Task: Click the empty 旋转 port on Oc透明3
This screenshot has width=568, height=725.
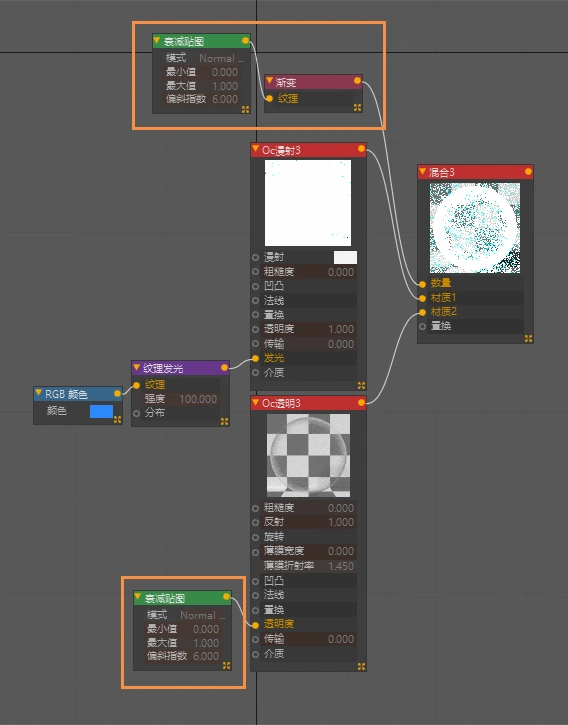Action: [x=255, y=537]
